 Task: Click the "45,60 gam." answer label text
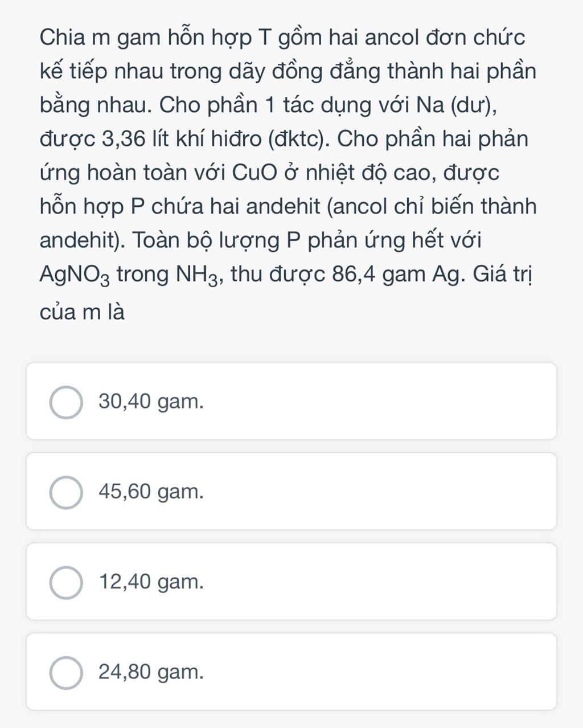tap(151, 492)
